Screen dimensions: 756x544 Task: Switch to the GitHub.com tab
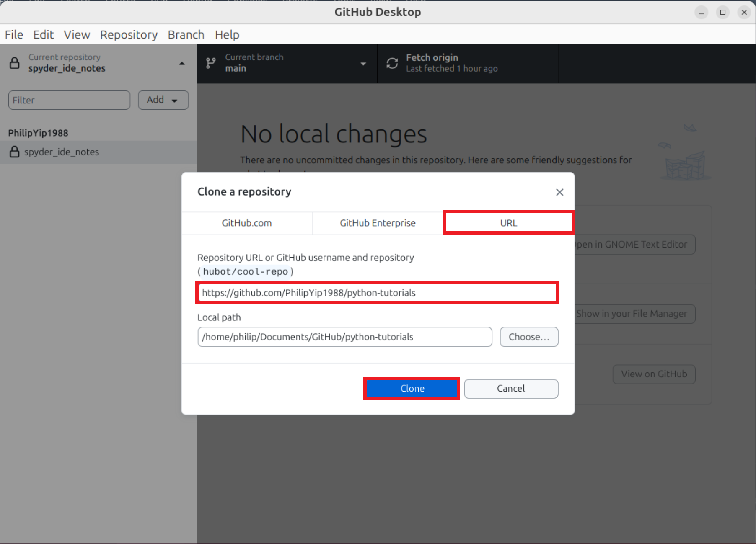click(247, 223)
